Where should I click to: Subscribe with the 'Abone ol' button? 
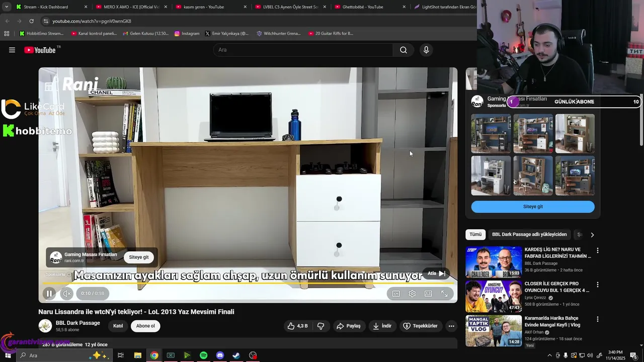(145, 326)
